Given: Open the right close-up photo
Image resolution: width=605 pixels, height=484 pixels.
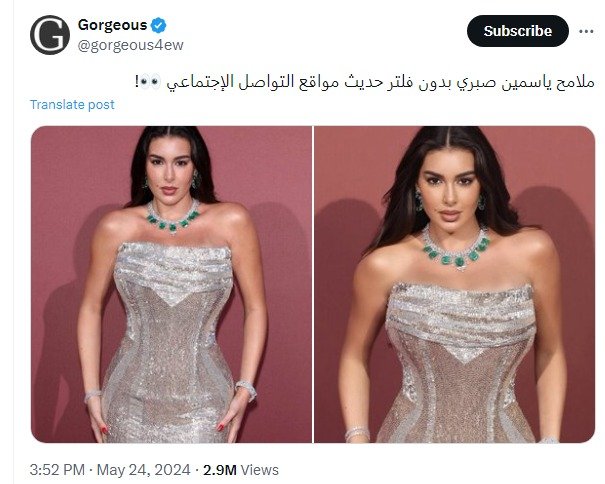Looking at the screenshot, I should (455, 284).
